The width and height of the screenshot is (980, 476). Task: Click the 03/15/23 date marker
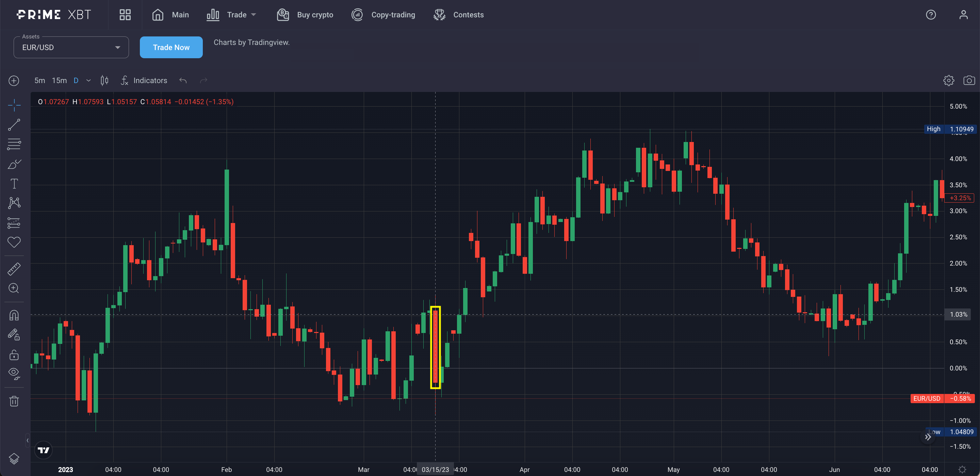[435, 470]
